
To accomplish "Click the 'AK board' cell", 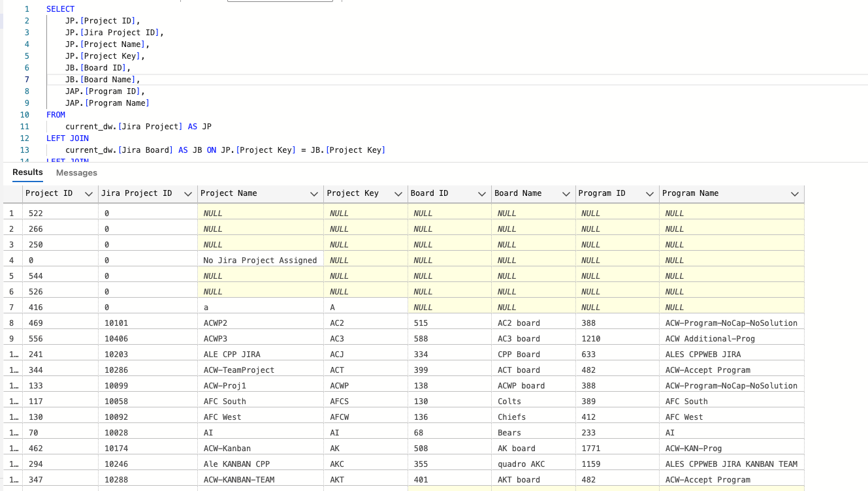I will pyautogui.click(x=534, y=449).
